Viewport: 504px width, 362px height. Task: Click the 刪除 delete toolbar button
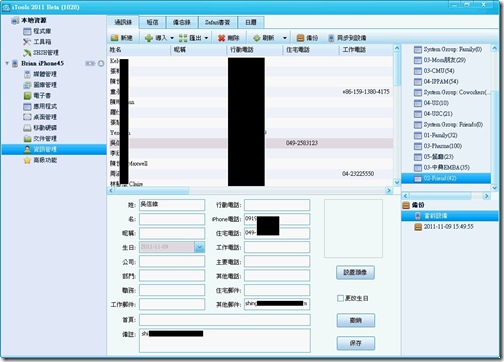pos(229,38)
